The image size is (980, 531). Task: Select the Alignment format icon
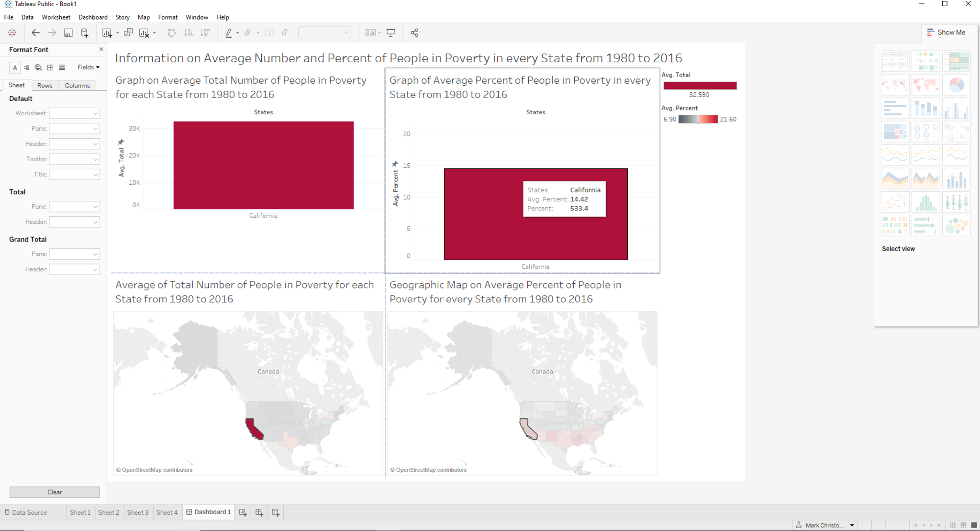click(27, 67)
